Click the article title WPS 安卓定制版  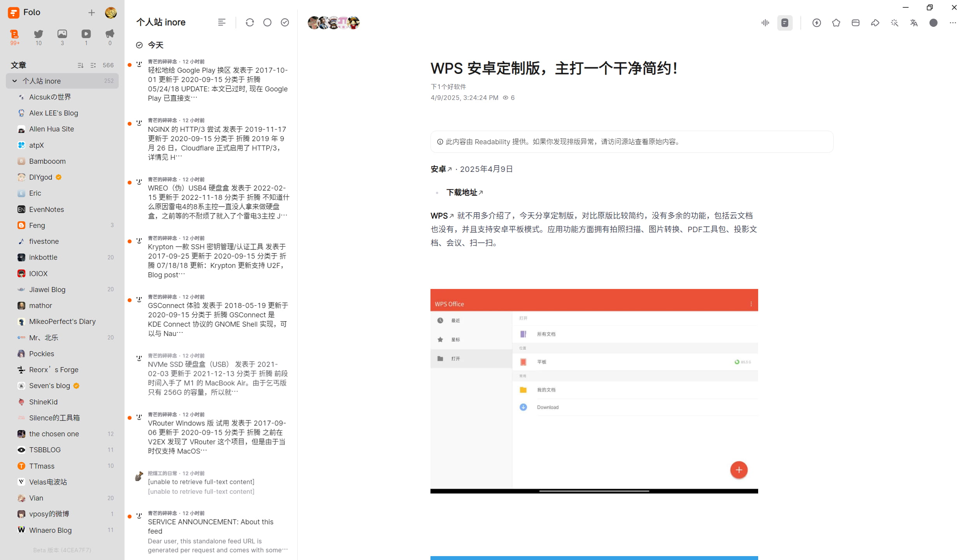(x=554, y=68)
